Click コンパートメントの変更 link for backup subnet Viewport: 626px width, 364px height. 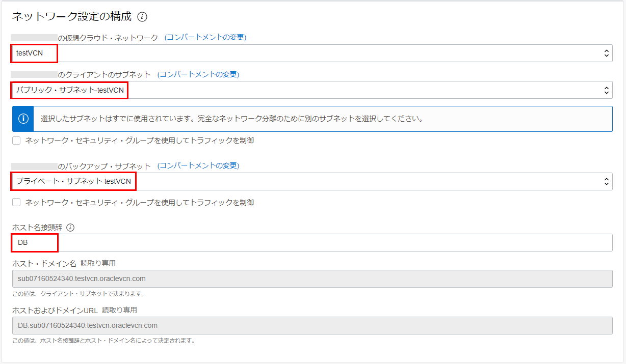click(198, 166)
